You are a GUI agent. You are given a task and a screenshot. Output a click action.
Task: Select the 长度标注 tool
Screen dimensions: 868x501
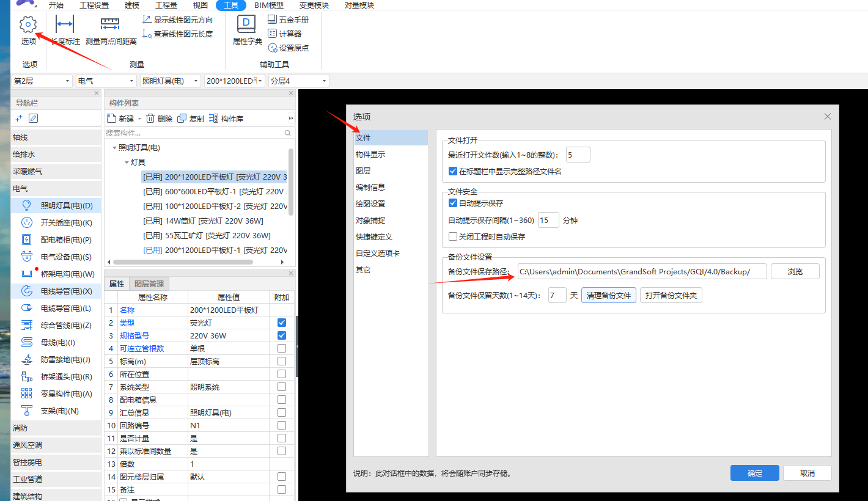[x=65, y=31]
